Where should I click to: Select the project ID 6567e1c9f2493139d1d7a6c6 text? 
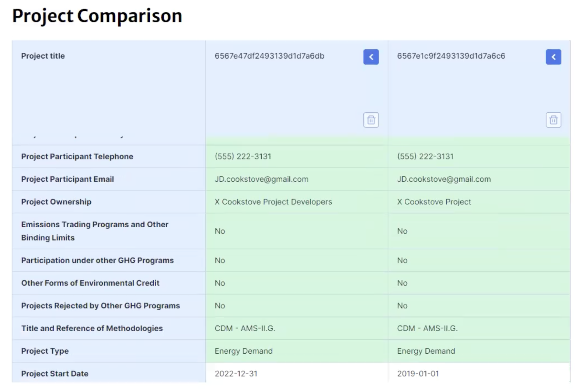click(451, 56)
